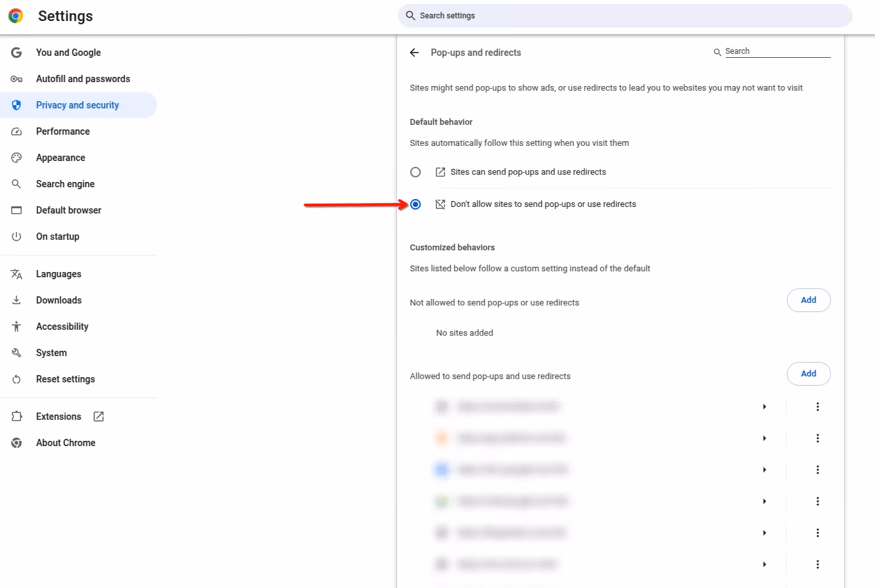Expand the allowed site row with orange favicon
This screenshot has width=875, height=588.
(765, 438)
